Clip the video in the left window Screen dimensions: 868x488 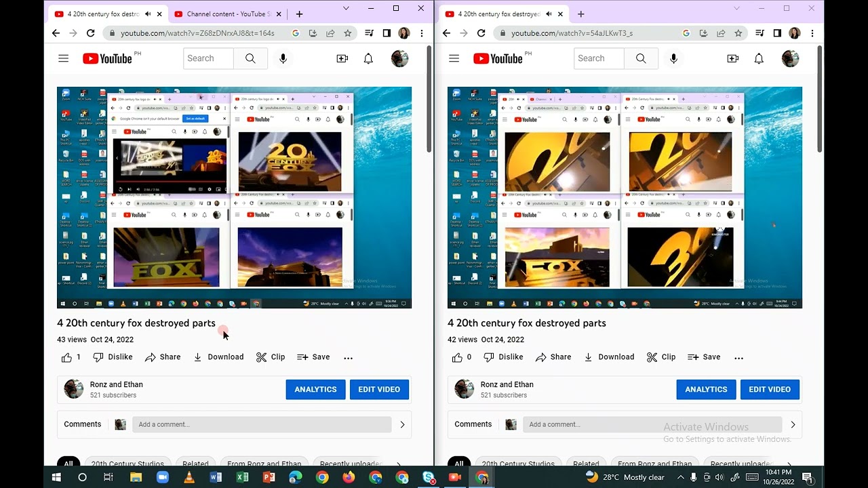[271, 357]
